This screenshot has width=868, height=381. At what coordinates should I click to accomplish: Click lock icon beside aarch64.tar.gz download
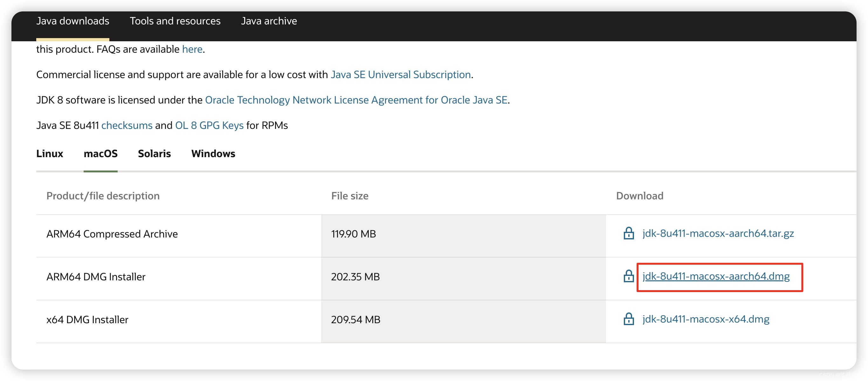628,233
